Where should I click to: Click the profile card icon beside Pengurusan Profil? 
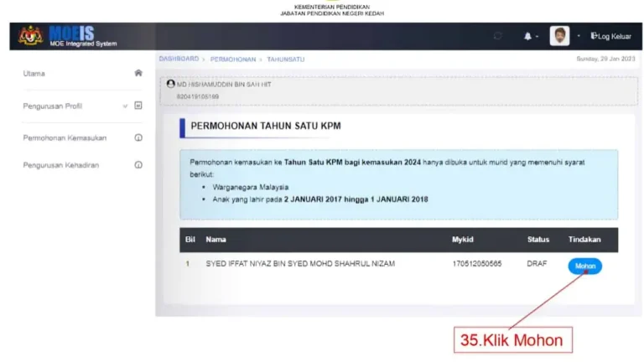tap(138, 106)
